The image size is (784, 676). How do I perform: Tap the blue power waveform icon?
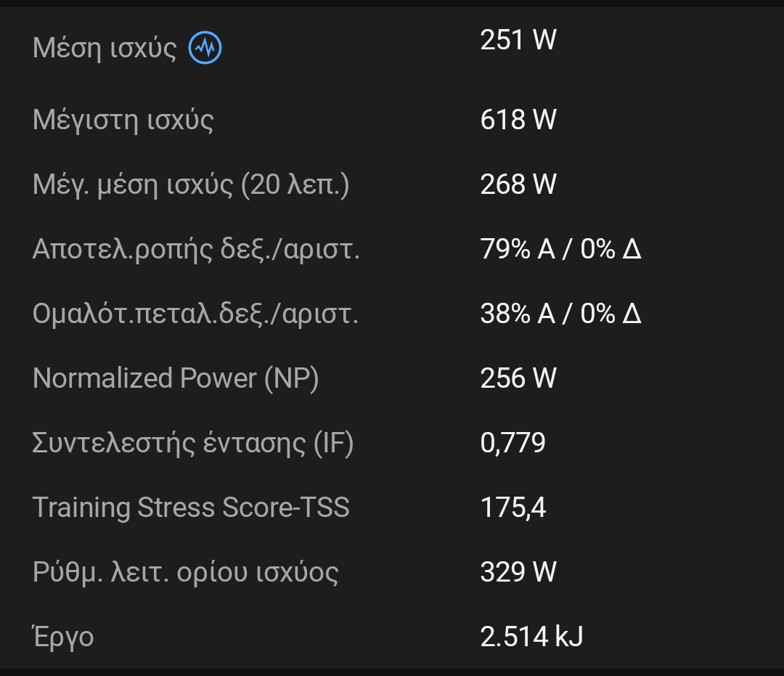click(205, 48)
